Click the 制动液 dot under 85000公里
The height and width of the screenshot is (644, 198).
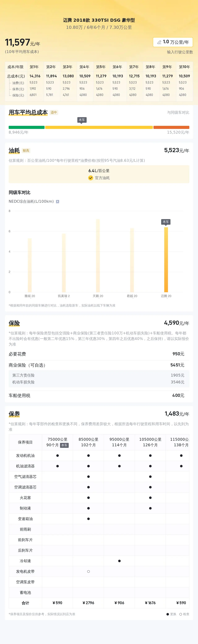point(88,508)
